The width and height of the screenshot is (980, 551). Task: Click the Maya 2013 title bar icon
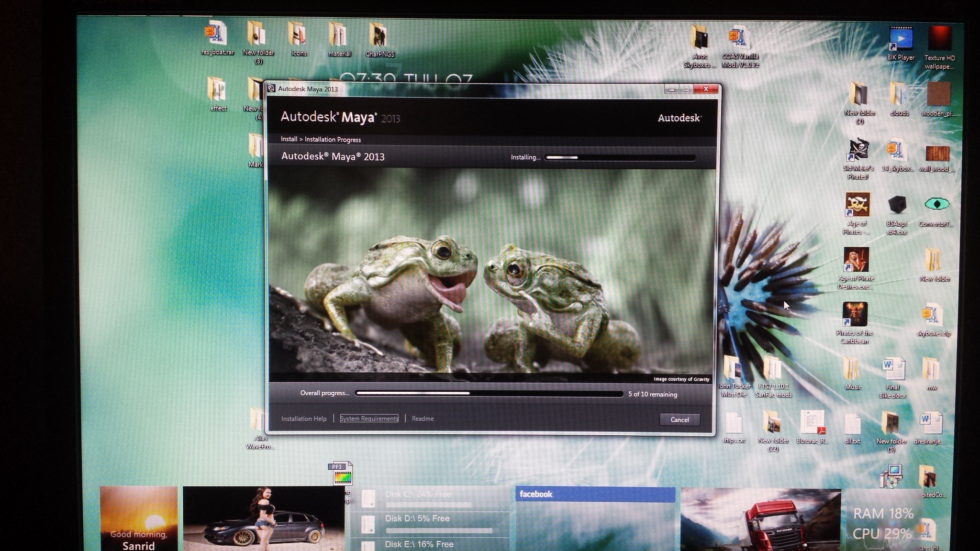[x=271, y=88]
